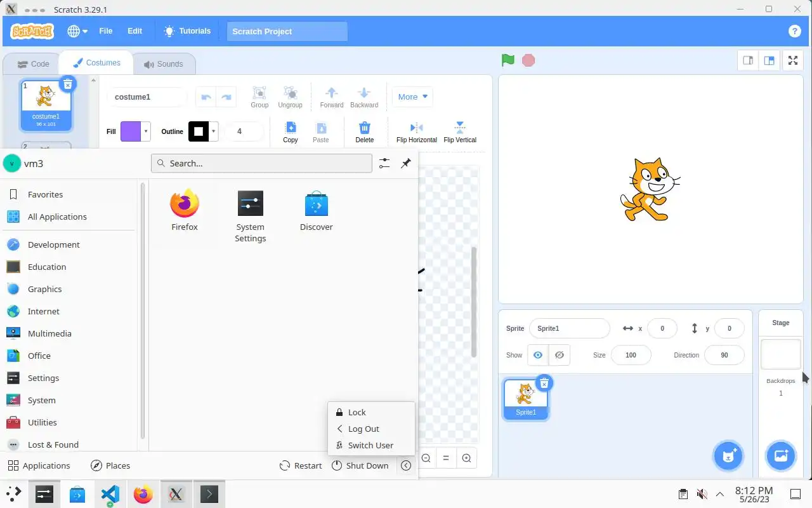
Task: Move selection Forward one layer
Action: pos(331,97)
